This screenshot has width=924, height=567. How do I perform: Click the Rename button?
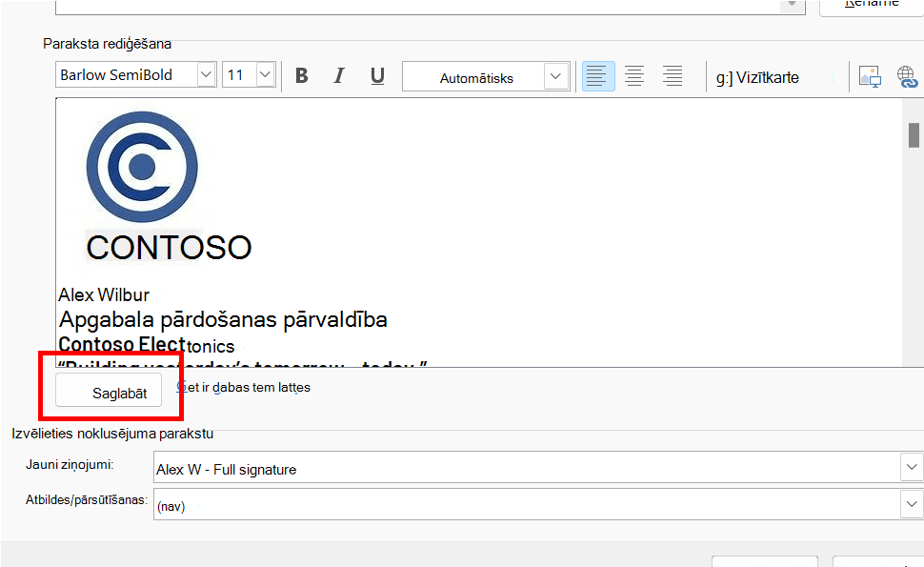tap(872, 5)
